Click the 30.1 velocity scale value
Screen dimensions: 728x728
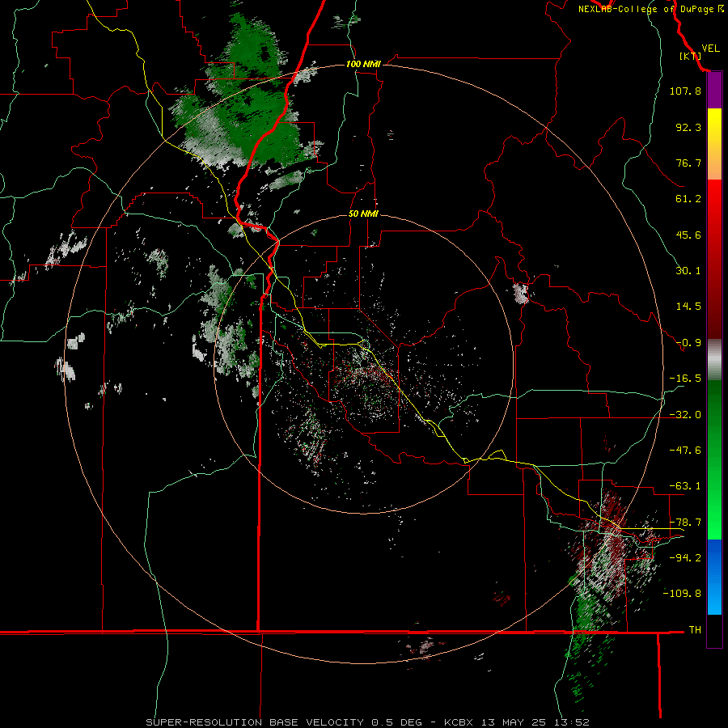point(688,271)
